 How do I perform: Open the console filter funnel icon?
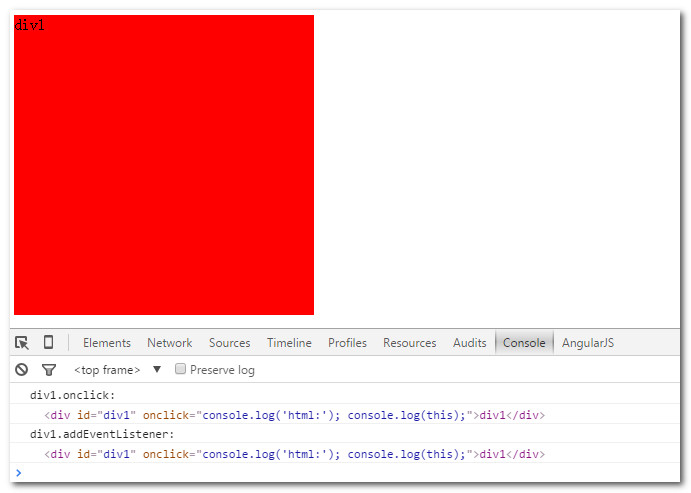pos(49,370)
